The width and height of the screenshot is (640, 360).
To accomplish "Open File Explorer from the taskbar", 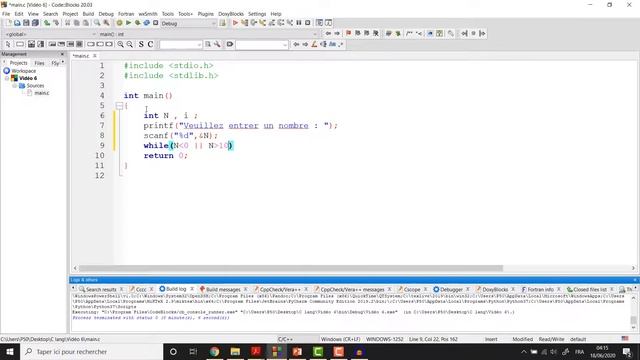I will point(235,351).
